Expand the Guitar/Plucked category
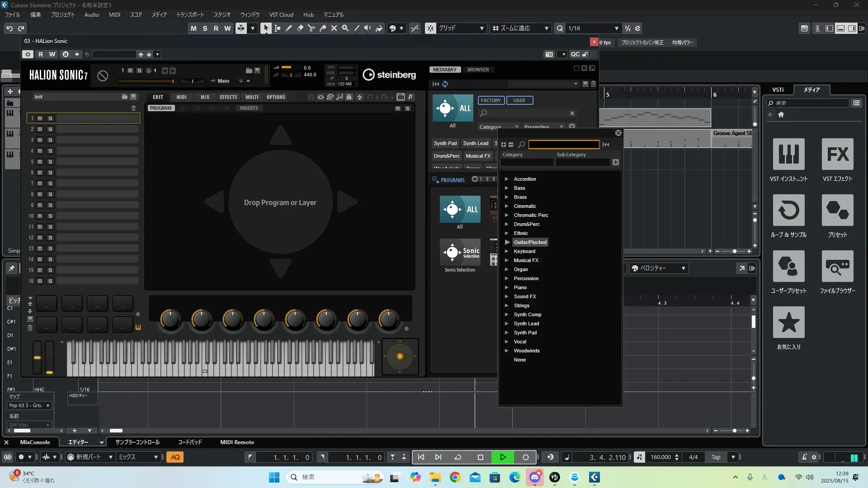The image size is (868, 488). 507,242
